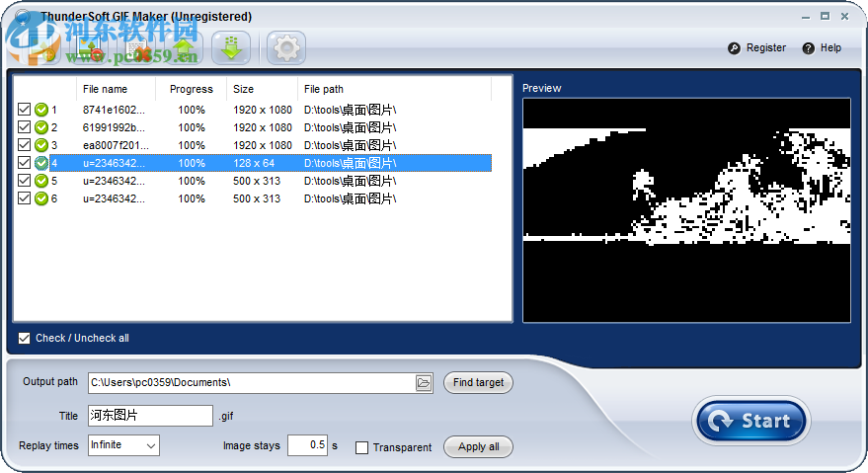Click the file path cell in row 3
The image size is (868, 473).
350,145
